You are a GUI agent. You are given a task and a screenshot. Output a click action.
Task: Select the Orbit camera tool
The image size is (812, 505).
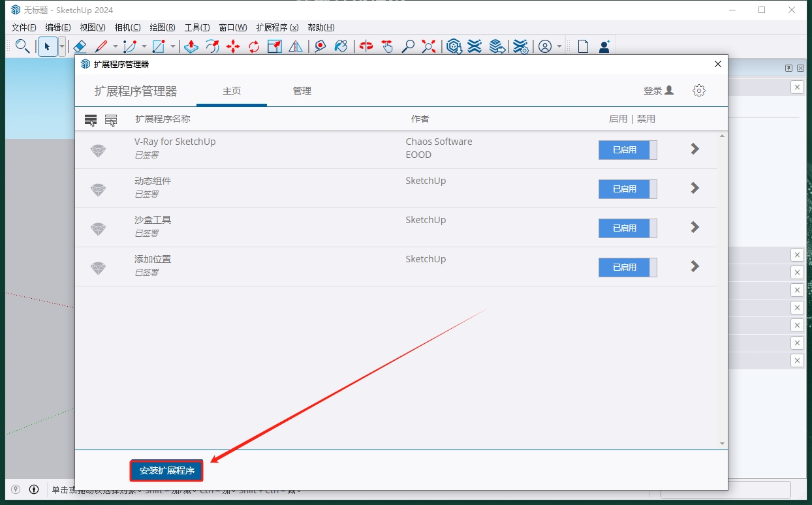pos(366,46)
